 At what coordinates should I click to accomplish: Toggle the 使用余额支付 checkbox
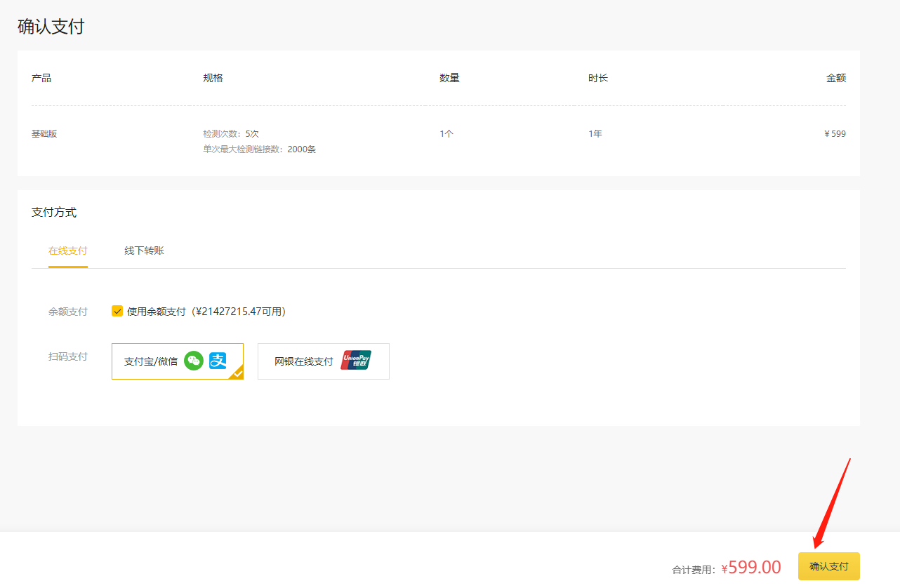pos(117,312)
